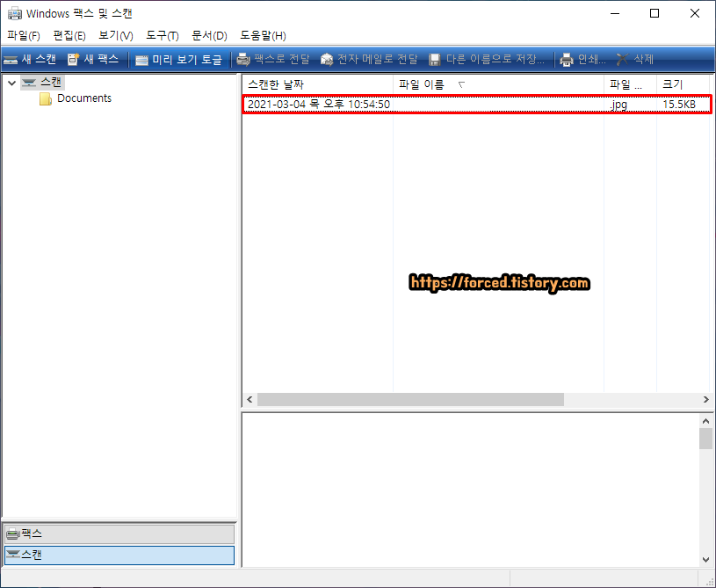Collapse the Scan (스캔) tree node
Screen dimensions: 716x588
pos(12,83)
